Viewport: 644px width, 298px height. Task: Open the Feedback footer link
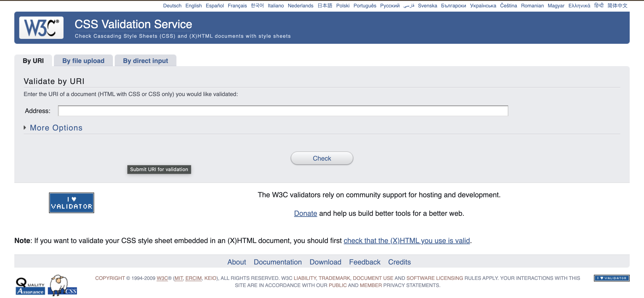coord(364,262)
